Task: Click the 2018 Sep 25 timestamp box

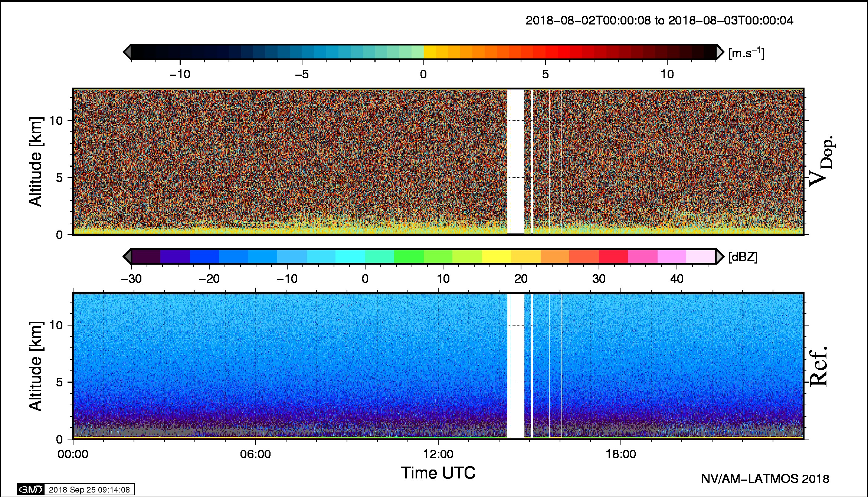Action: click(89, 490)
